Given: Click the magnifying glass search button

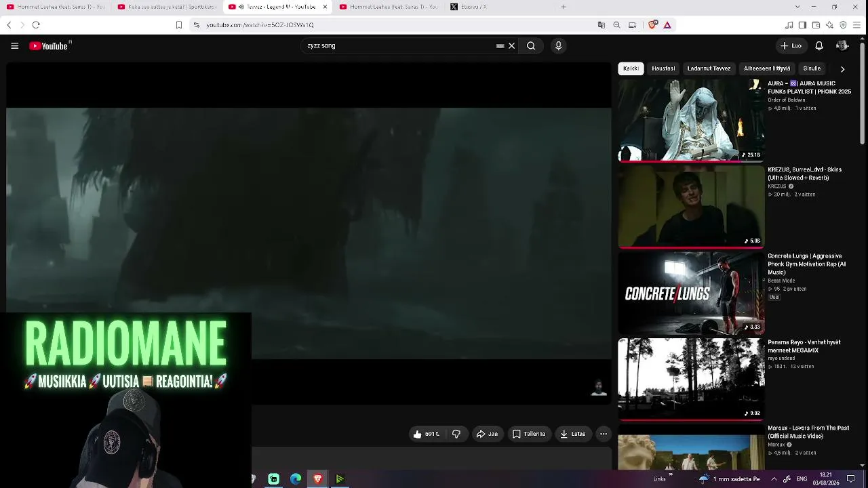Looking at the screenshot, I should tap(531, 46).
